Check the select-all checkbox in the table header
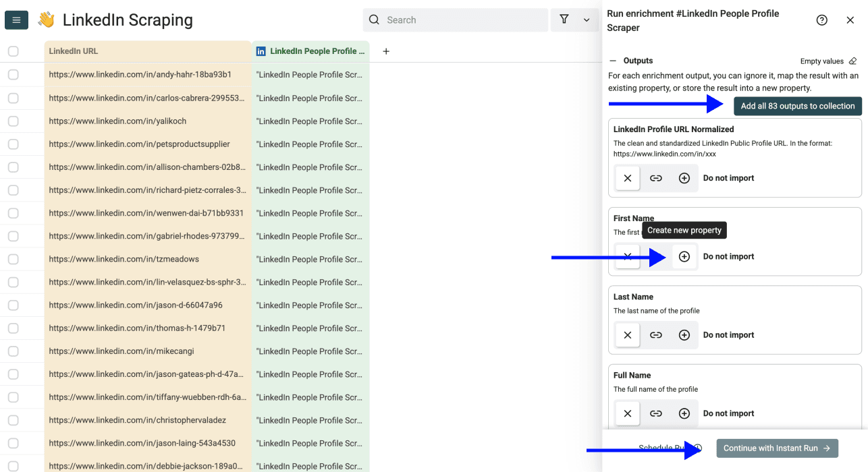Image resolution: width=868 pixels, height=472 pixels. pos(13,51)
